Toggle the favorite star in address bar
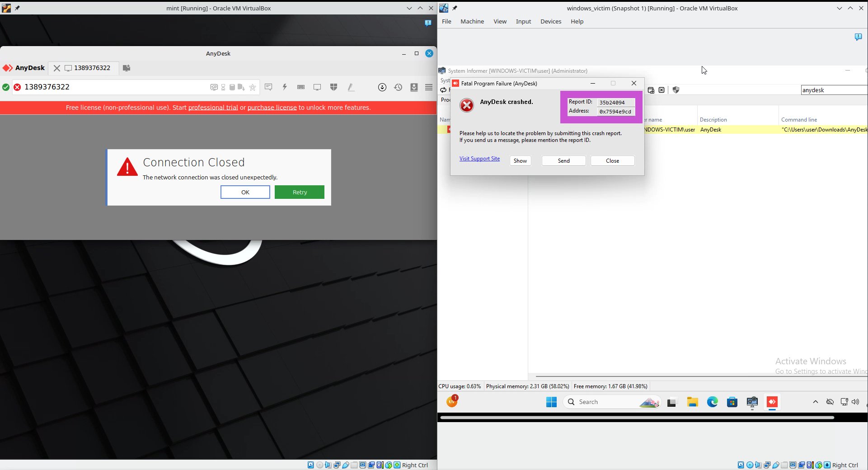Image resolution: width=868 pixels, height=470 pixels. [x=253, y=87]
